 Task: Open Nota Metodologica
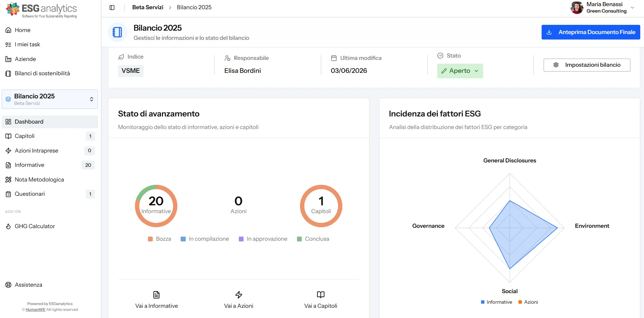pos(50,179)
